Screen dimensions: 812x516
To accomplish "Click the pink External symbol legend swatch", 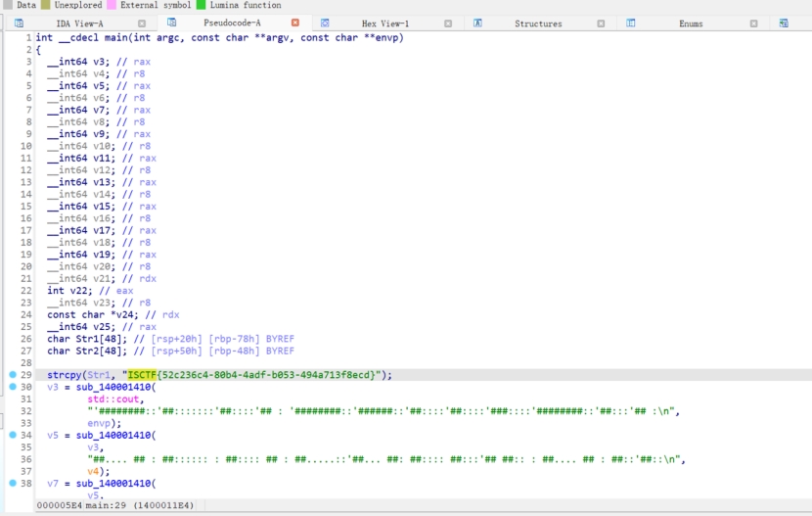I will pos(113,5).
